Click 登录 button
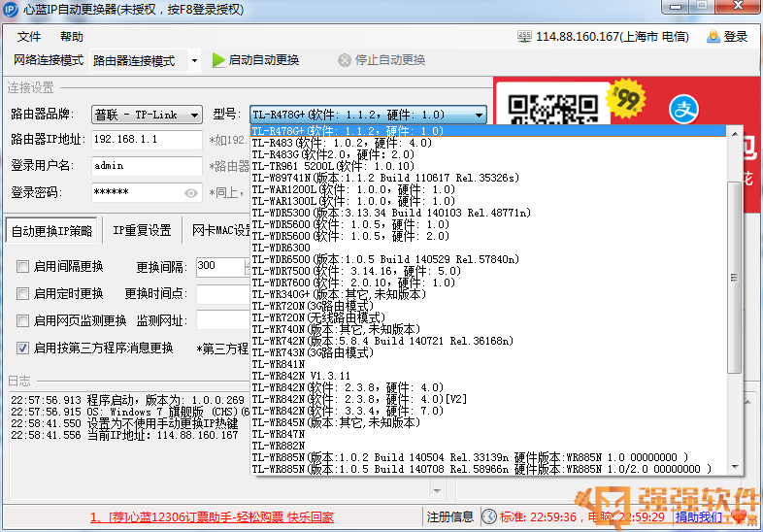Image resolution: width=763 pixels, height=532 pixels. point(728,37)
